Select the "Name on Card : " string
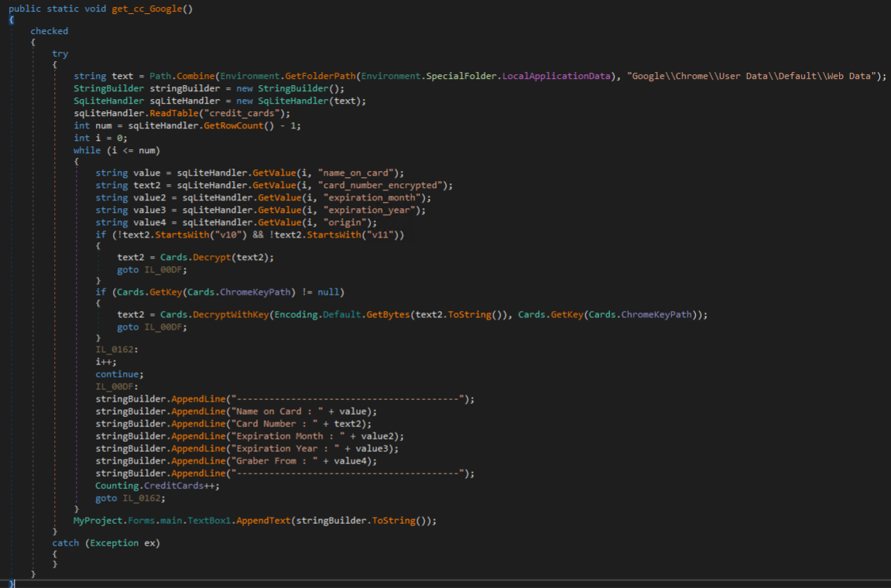The height and width of the screenshot is (588, 891). [276, 412]
